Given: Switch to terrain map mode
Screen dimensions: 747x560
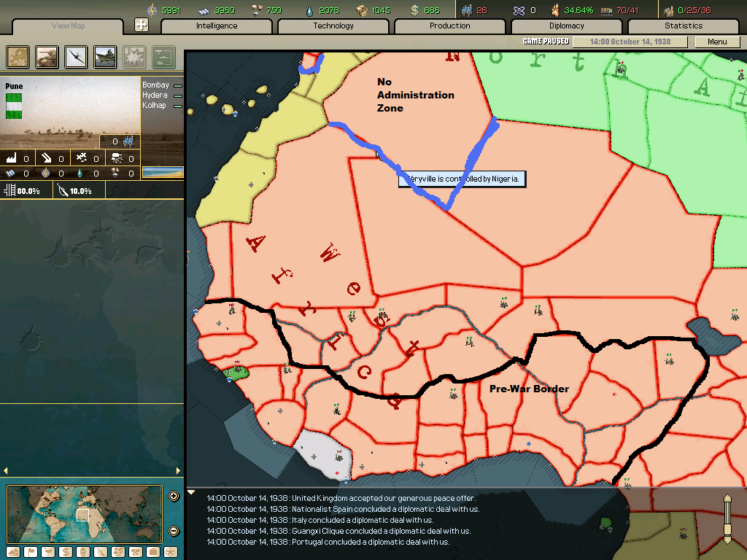Looking at the screenshot, I should 13,552.
